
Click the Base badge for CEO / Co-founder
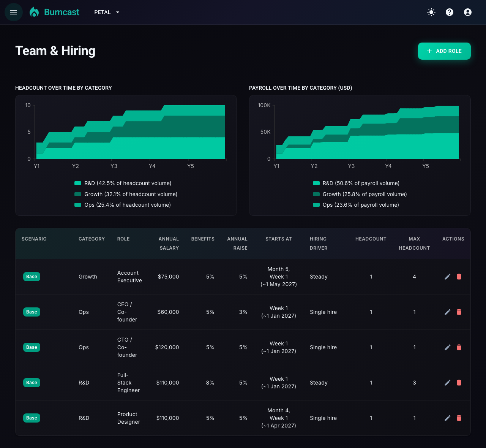tap(32, 312)
